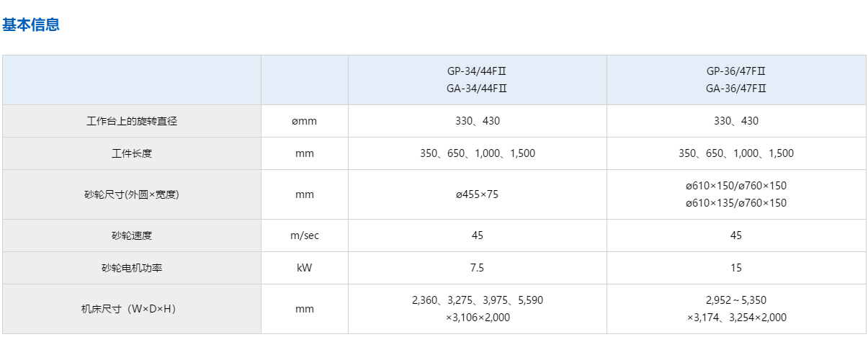Click the GA-36/47FII model name
Image resolution: width=868 pixels, height=337 pixels.
click(735, 89)
